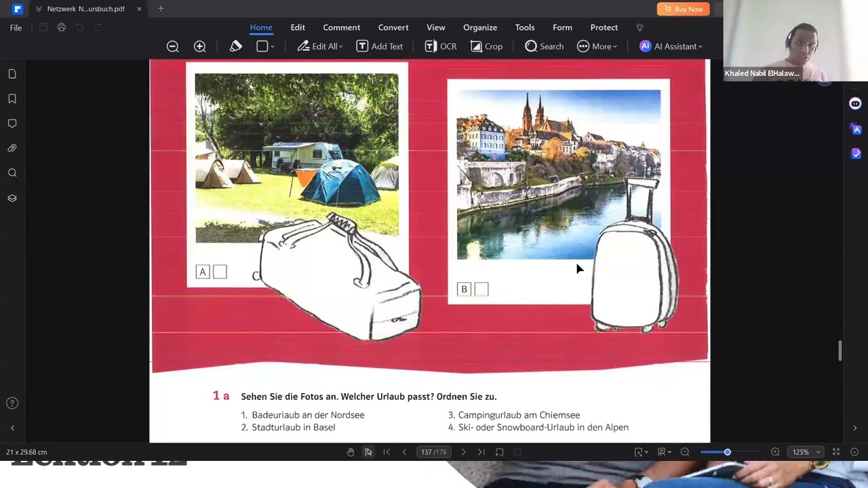Switch to the Convert tab
The height and width of the screenshot is (488, 868).
(x=393, y=27)
